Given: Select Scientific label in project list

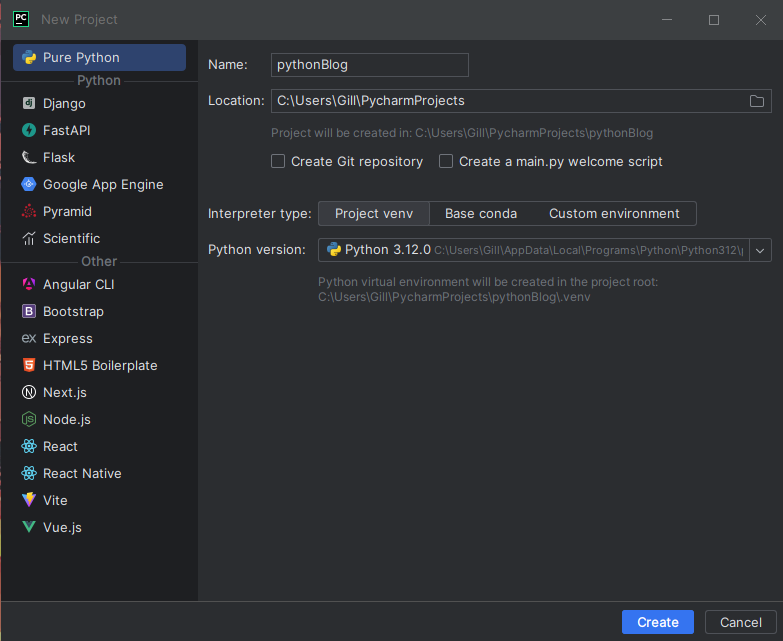Looking at the screenshot, I should pyautogui.click(x=71, y=238).
